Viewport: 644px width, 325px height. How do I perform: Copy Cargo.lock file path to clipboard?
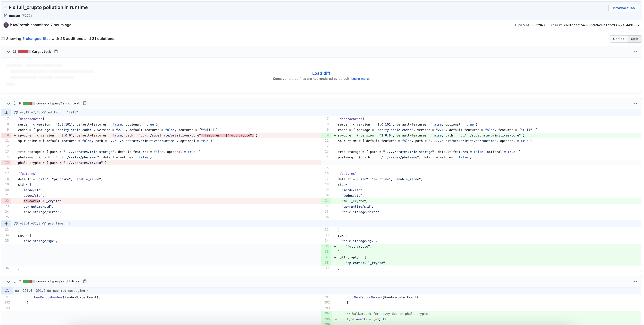click(x=56, y=51)
